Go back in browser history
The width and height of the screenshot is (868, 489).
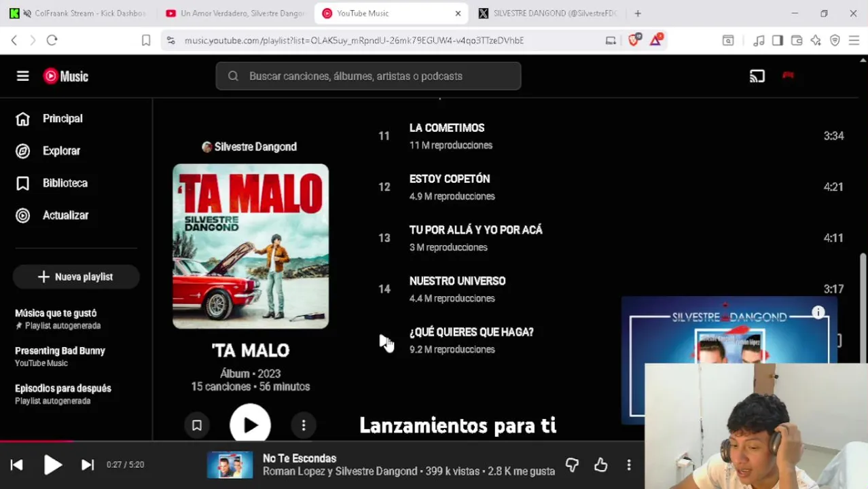click(x=14, y=41)
